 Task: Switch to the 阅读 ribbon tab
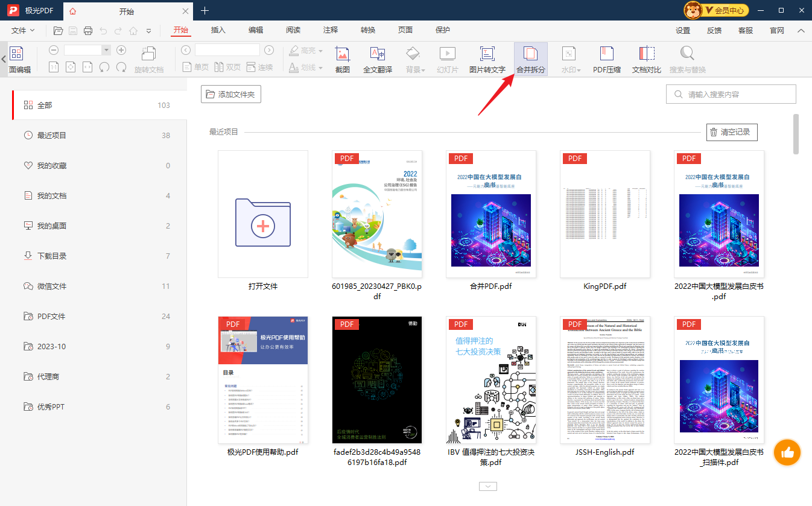(293, 31)
